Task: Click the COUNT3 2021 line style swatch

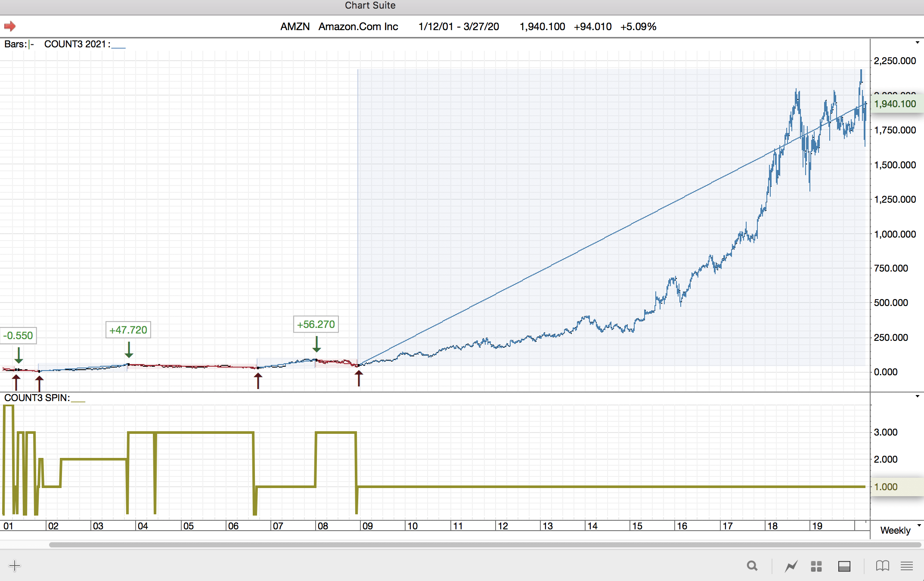Action: point(118,47)
